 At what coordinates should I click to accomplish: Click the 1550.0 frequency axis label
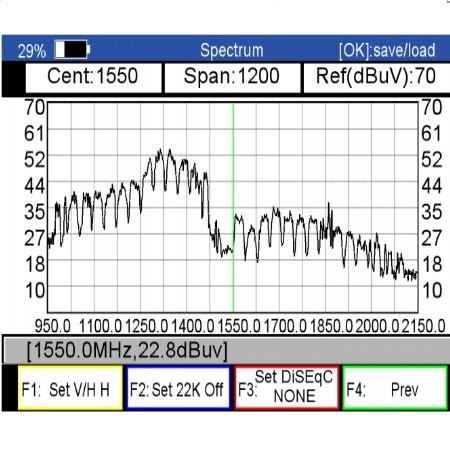click(239, 326)
